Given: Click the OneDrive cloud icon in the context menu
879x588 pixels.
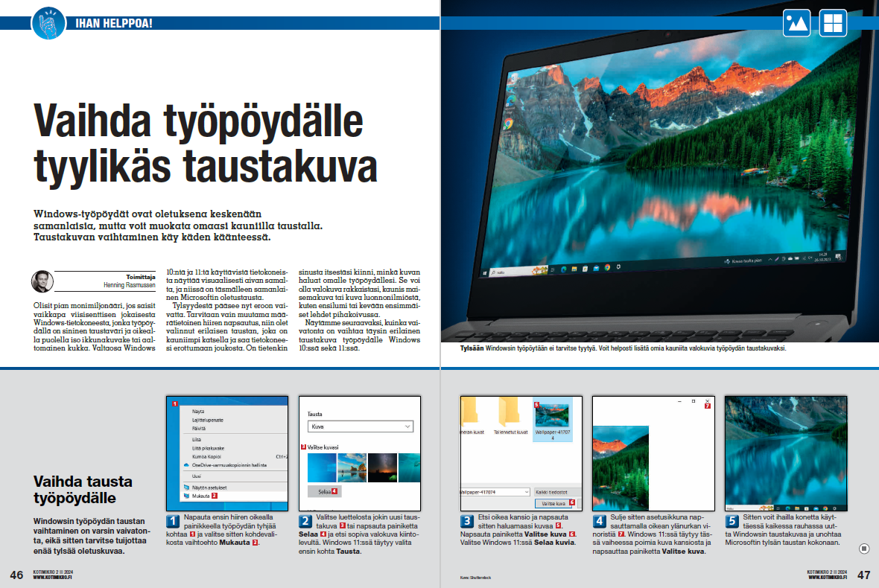Looking at the screenshot, I should click(x=187, y=465).
